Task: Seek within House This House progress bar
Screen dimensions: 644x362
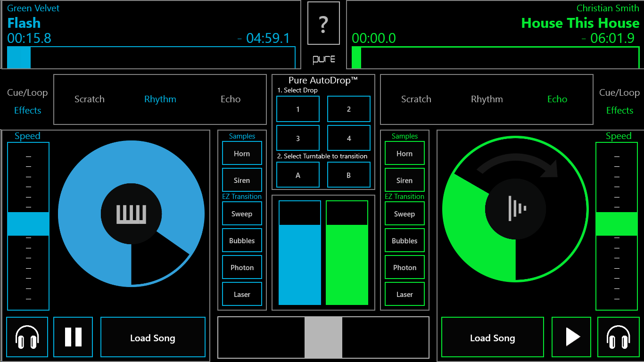Action: coord(496,58)
